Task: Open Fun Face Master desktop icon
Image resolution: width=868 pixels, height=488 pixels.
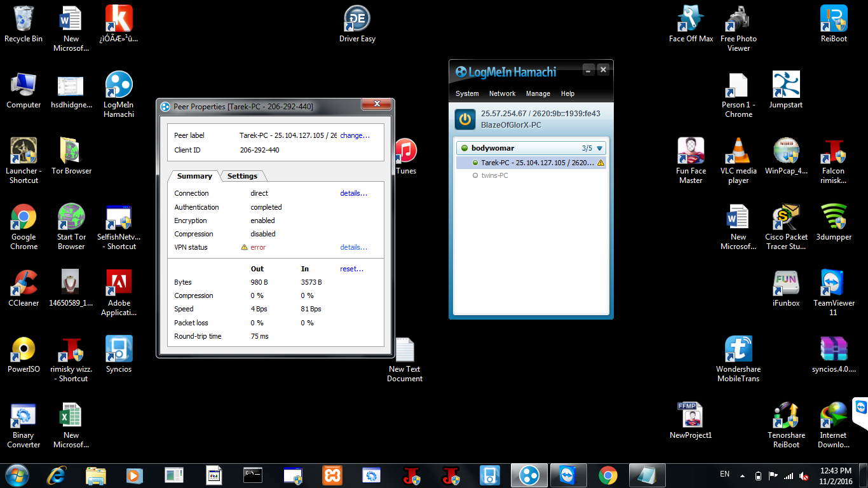Action: [691, 161]
